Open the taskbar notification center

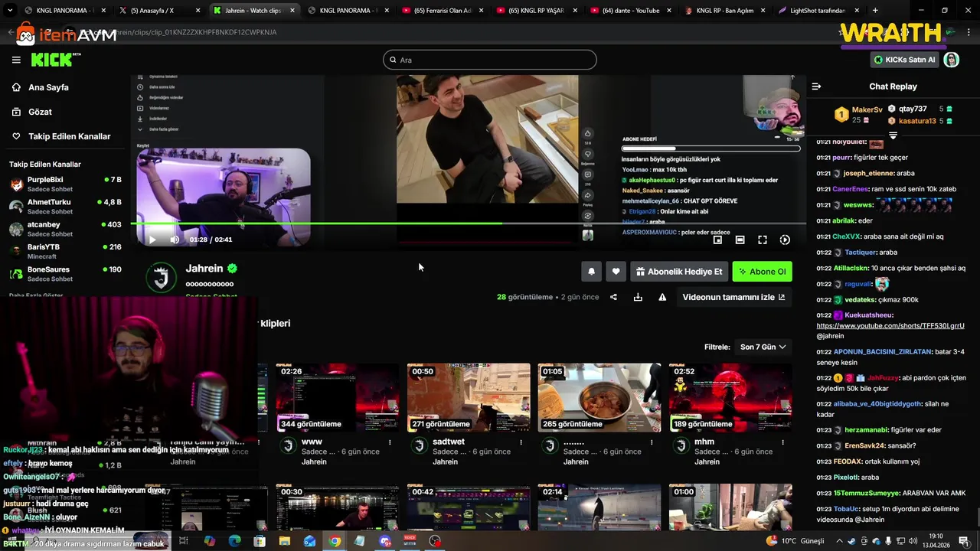click(x=963, y=541)
